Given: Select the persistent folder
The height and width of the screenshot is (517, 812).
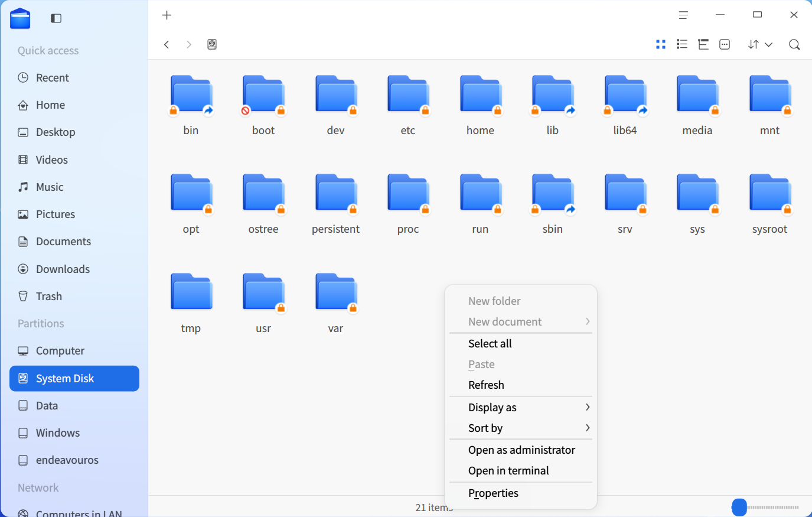Looking at the screenshot, I should [335, 204].
